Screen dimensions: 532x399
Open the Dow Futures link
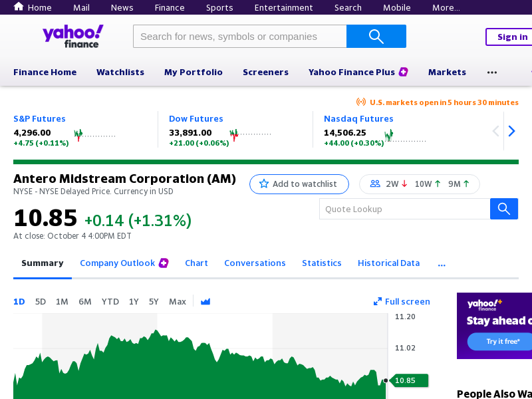(x=196, y=119)
